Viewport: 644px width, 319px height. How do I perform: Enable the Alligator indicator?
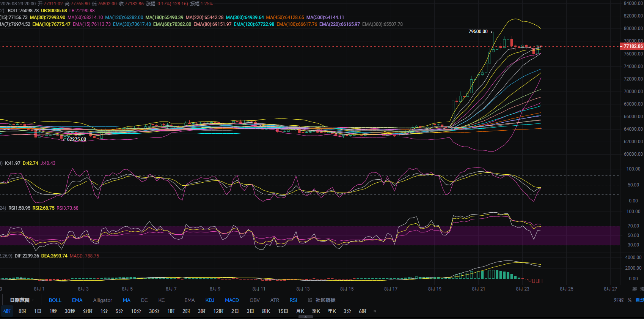click(102, 300)
